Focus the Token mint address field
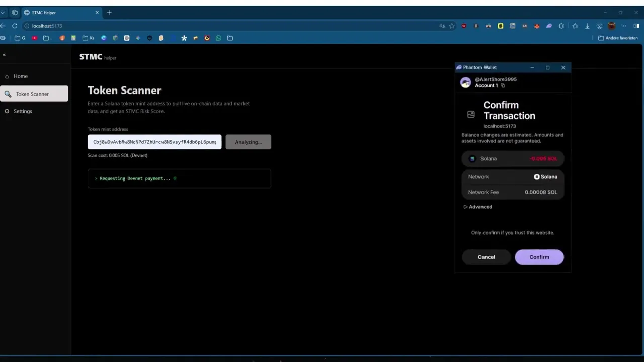 tap(154, 142)
